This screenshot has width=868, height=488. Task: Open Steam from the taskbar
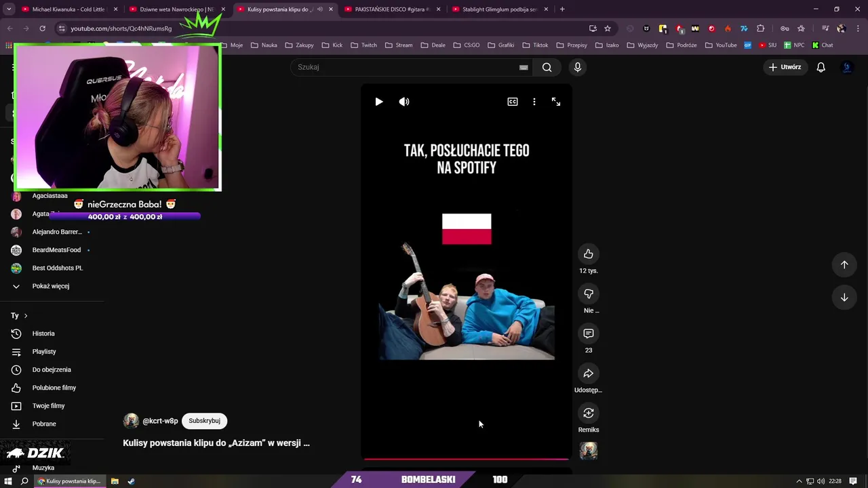pos(131,481)
